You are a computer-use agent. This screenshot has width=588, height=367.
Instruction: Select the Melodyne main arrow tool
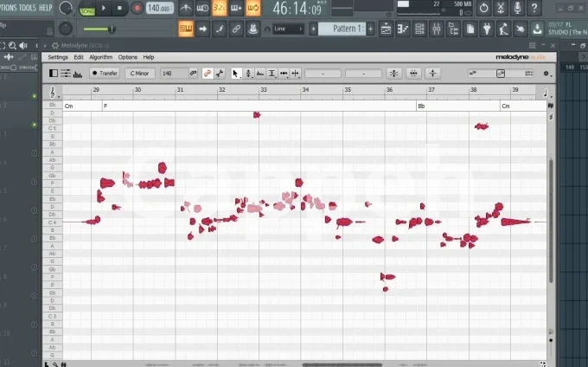[236, 74]
